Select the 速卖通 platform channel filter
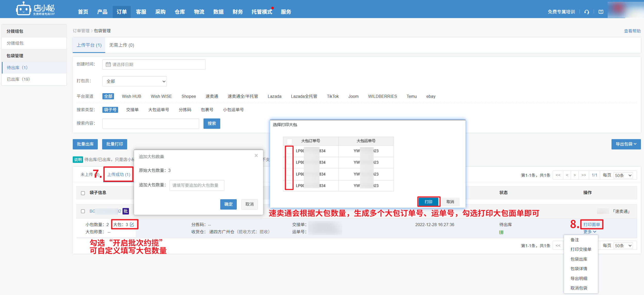Image resolution: width=644 pixels, height=295 pixels. (x=212, y=96)
